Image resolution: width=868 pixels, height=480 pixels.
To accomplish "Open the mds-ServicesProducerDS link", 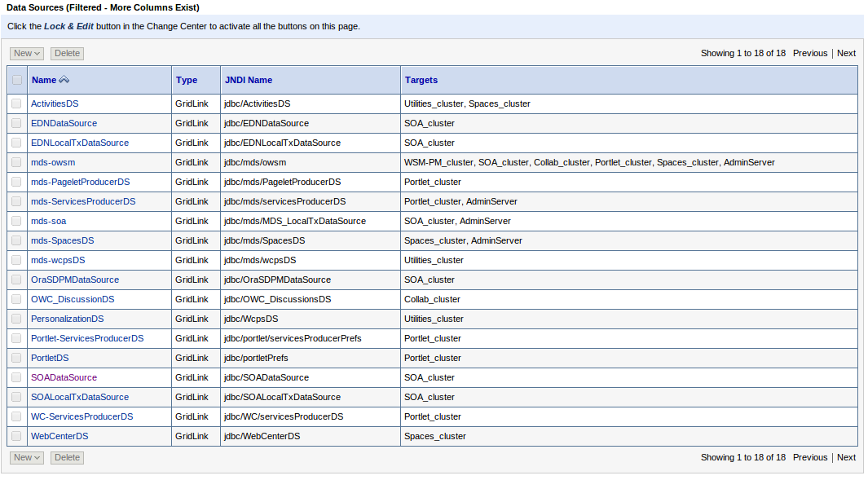I will [x=83, y=201].
